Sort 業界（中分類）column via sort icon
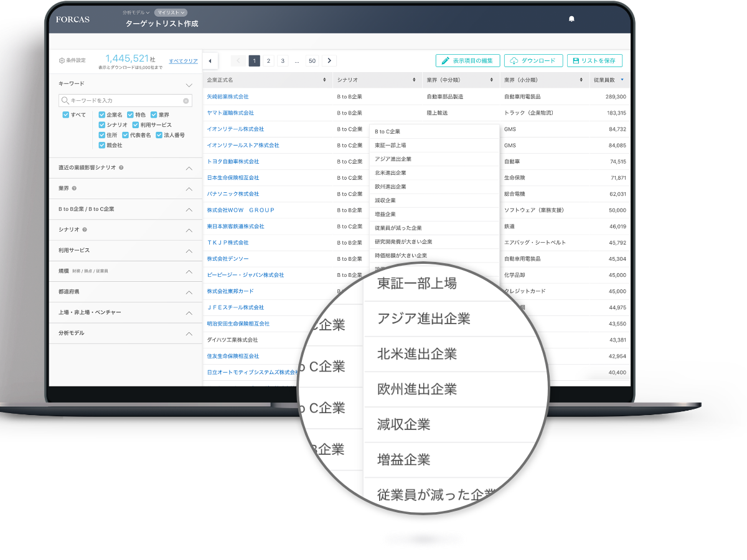The height and width of the screenshot is (560, 747). (491, 80)
